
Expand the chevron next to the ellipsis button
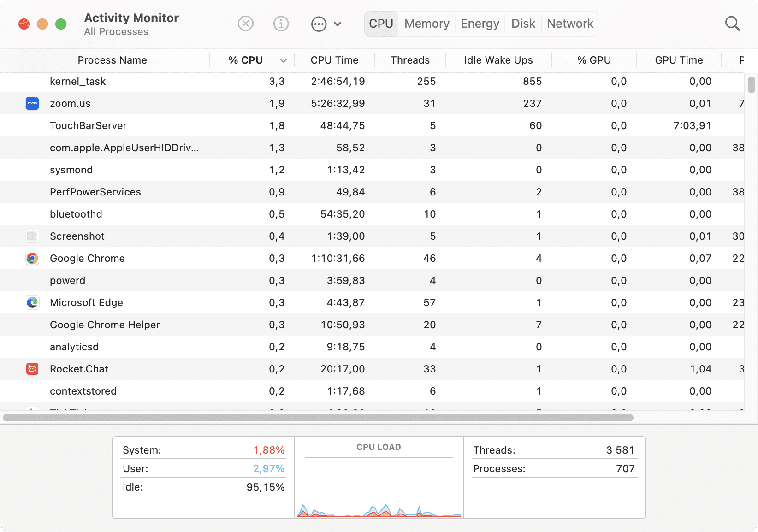pyautogui.click(x=338, y=24)
